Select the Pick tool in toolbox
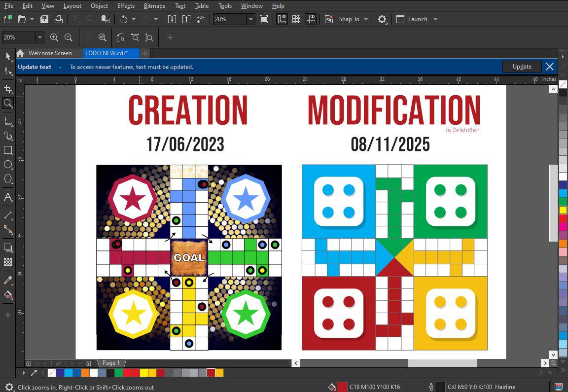This screenshot has width=568, height=392. 8,56
